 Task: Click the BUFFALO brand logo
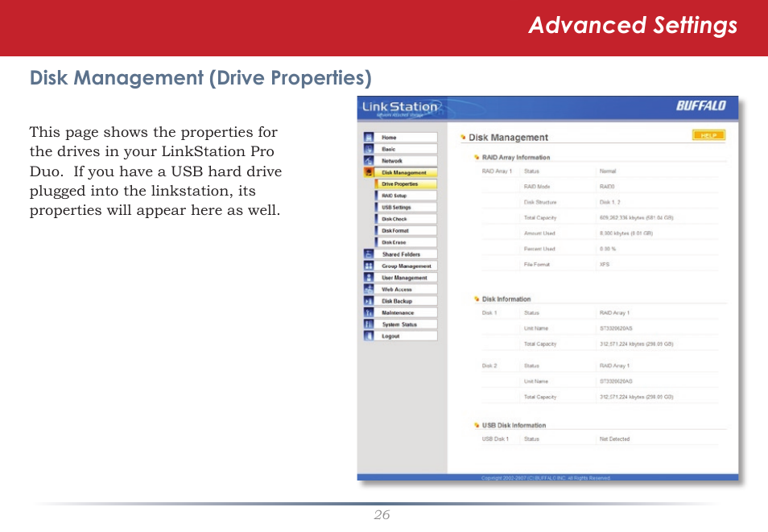[701, 105]
